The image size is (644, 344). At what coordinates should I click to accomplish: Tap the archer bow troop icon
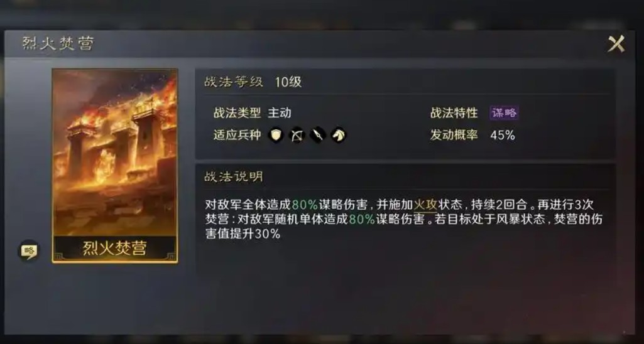coord(297,134)
